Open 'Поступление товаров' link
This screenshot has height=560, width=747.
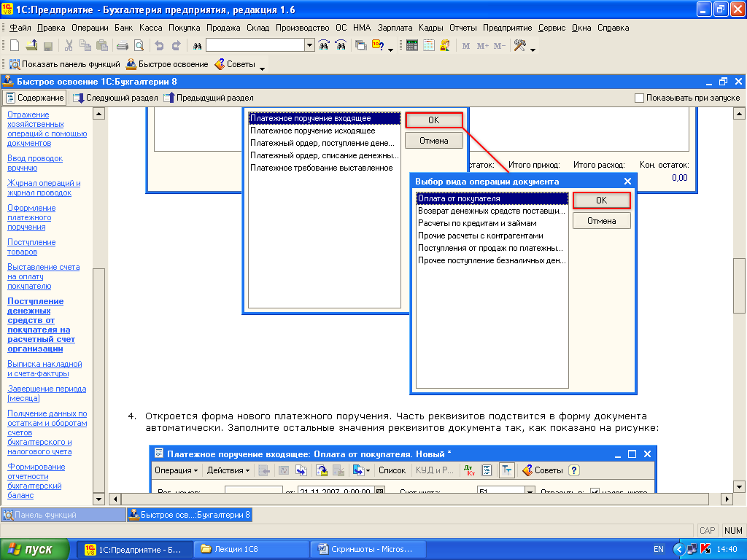pyautogui.click(x=31, y=246)
